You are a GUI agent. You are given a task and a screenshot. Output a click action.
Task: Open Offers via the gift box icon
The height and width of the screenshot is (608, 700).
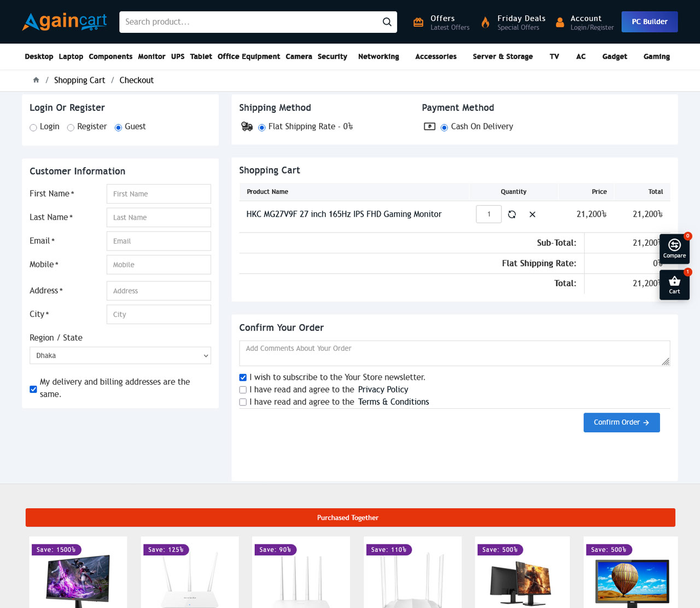418,22
